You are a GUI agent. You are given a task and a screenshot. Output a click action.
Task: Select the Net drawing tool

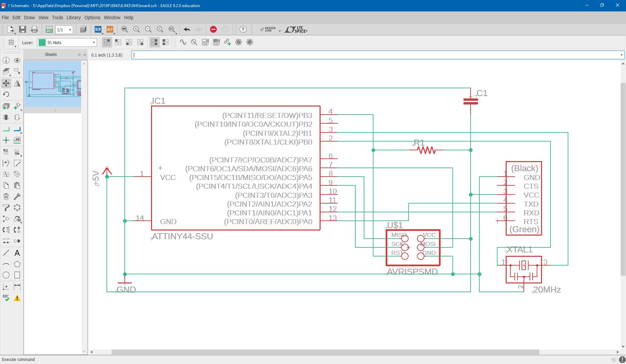pos(6,129)
